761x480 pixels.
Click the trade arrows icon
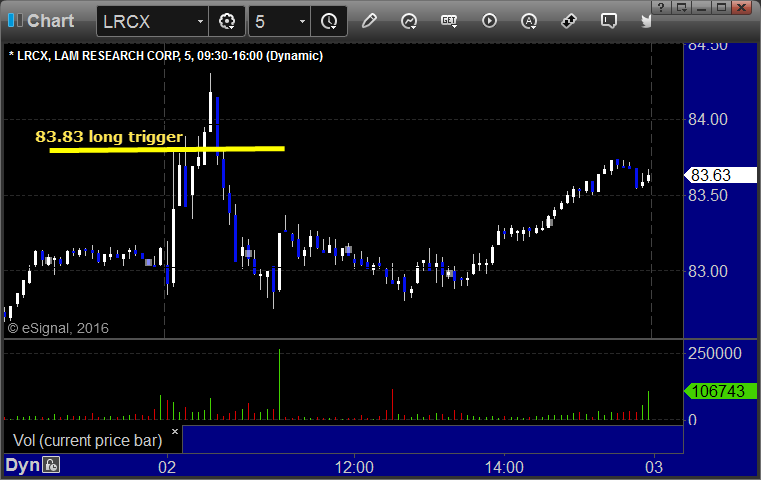[x=568, y=21]
